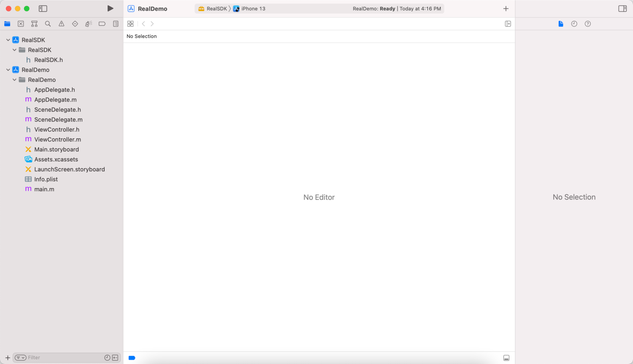Show the History inspector
This screenshot has height=364, width=633.
pyautogui.click(x=574, y=24)
